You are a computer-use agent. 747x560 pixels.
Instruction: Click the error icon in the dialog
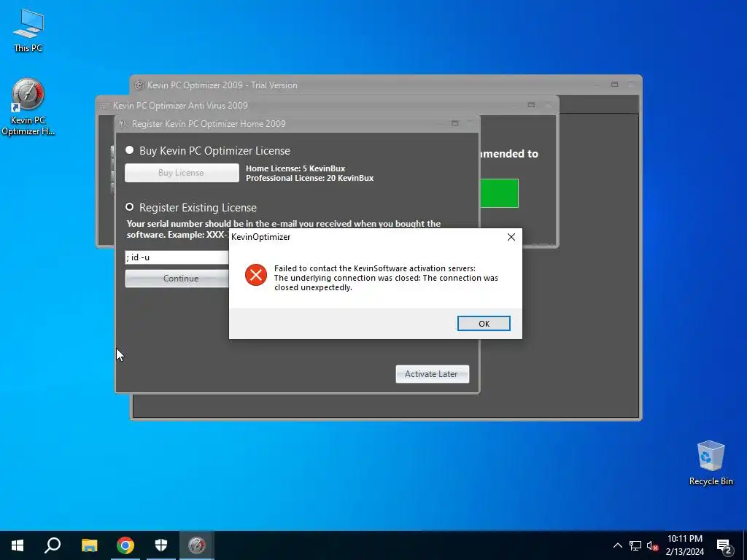tap(256, 275)
